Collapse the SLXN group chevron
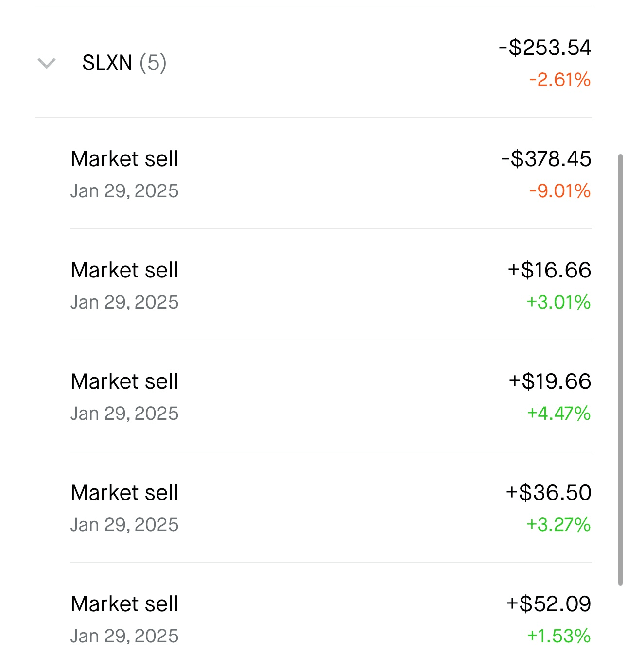Image resolution: width=627 pixels, height=672 pixels. [47, 63]
